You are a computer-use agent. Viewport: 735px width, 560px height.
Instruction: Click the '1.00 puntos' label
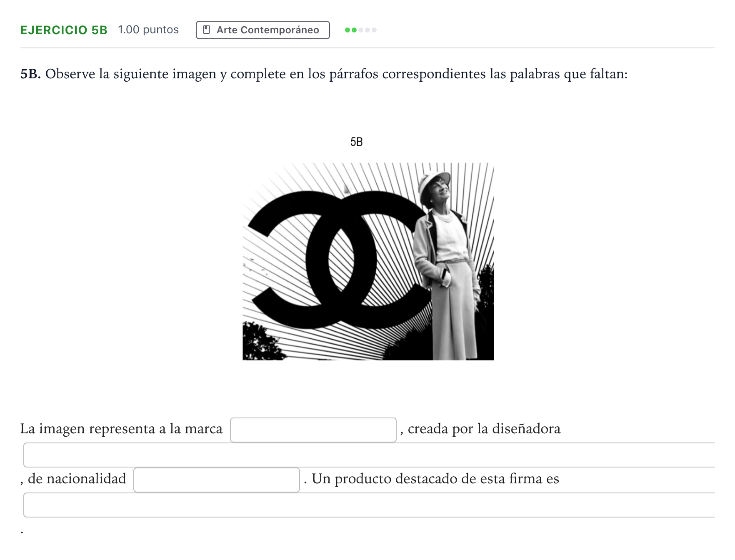coord(148,30)
